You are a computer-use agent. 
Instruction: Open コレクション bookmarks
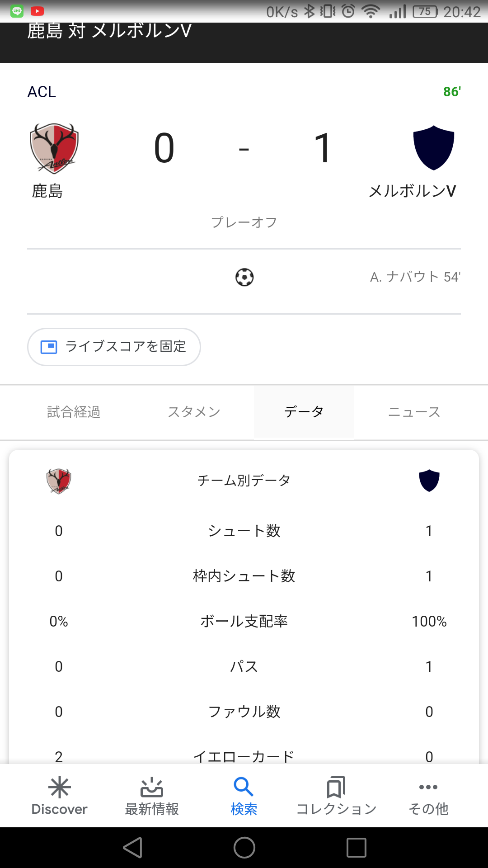(x=336, y=797)
